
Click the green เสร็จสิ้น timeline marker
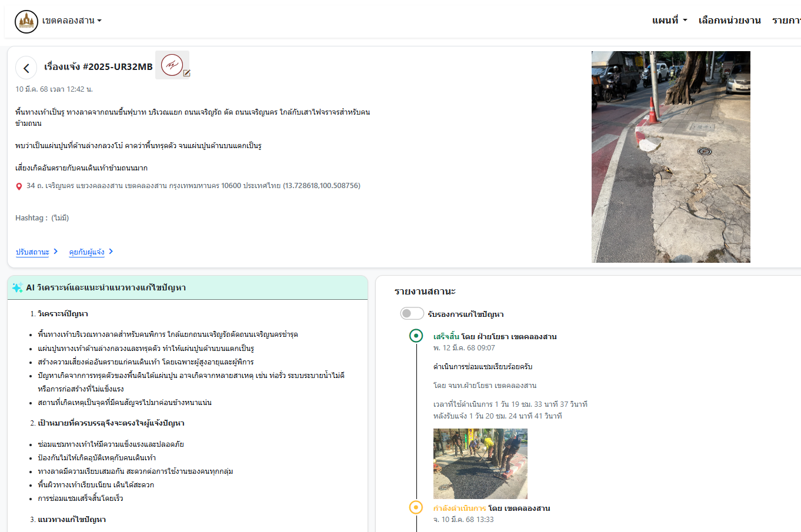416,336
